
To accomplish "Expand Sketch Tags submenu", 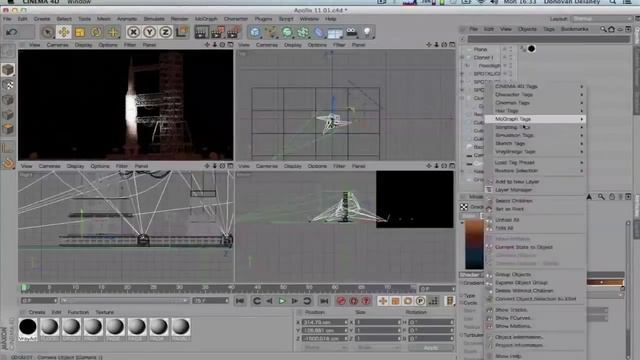I will click(535, 143).
